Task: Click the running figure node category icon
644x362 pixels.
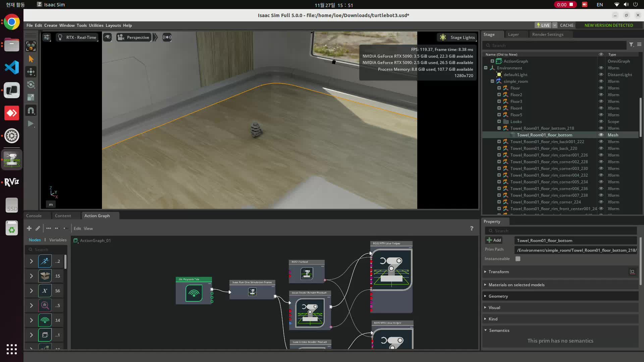Action: pos(45,261)
